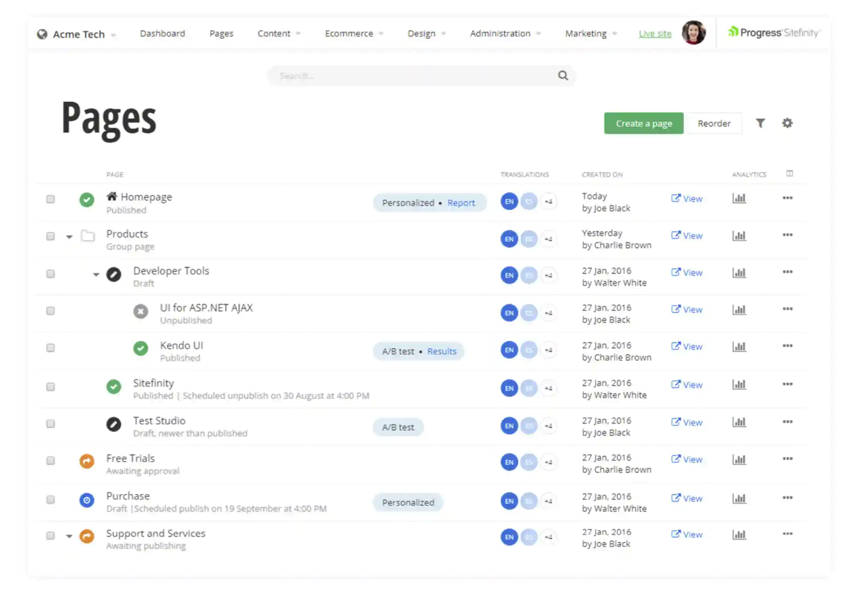
Task: Open analytics chart for Developer Tools
Action: pos(739,273)
